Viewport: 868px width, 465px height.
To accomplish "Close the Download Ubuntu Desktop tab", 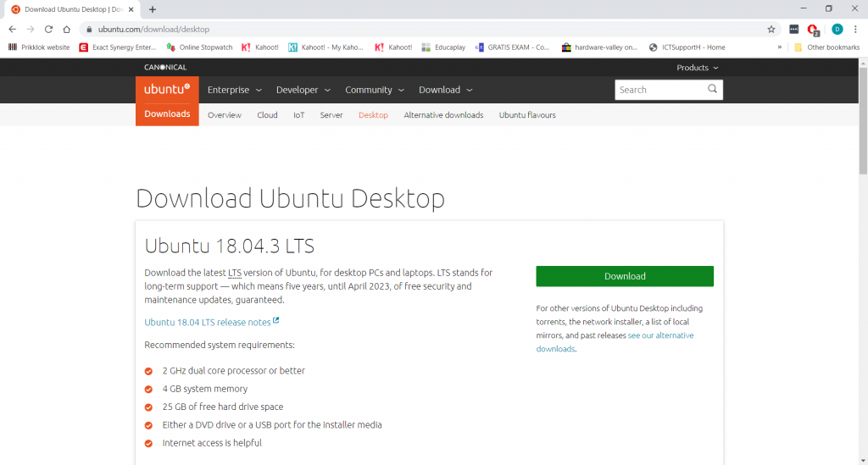I will click(x=131, y=9).
